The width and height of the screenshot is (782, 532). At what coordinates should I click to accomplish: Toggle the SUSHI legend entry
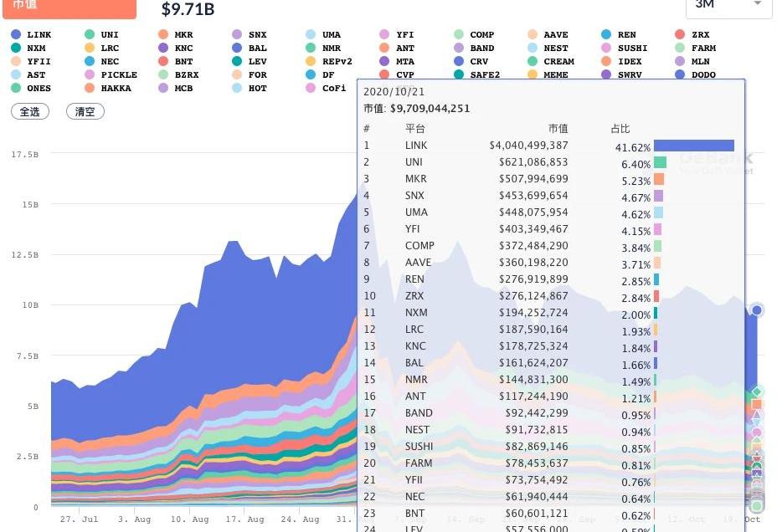(632, 49)
